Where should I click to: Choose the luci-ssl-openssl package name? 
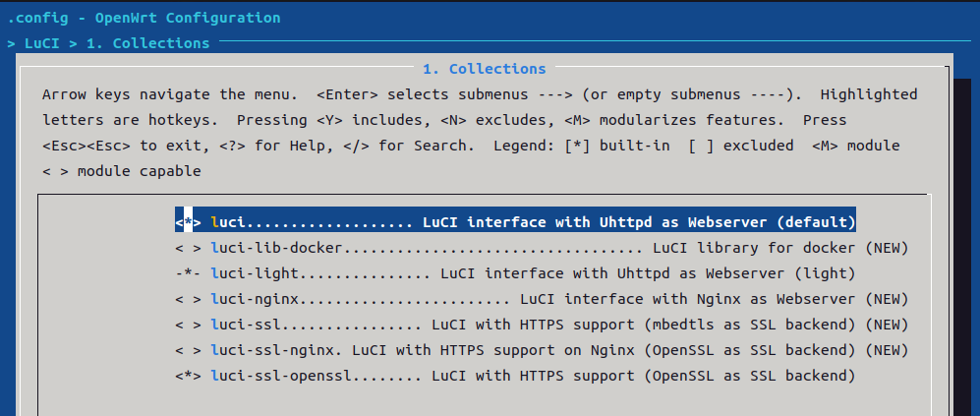[282, 376]
